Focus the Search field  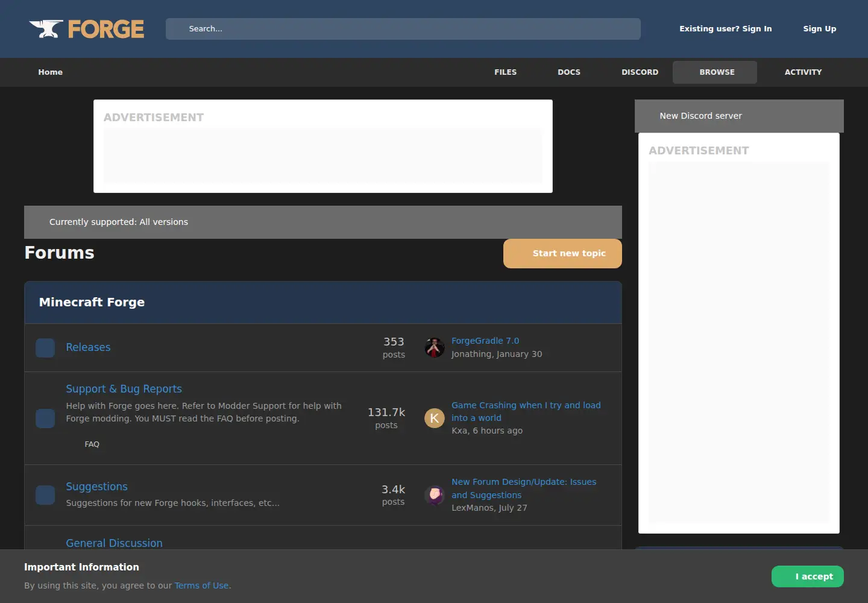[403, 29]
